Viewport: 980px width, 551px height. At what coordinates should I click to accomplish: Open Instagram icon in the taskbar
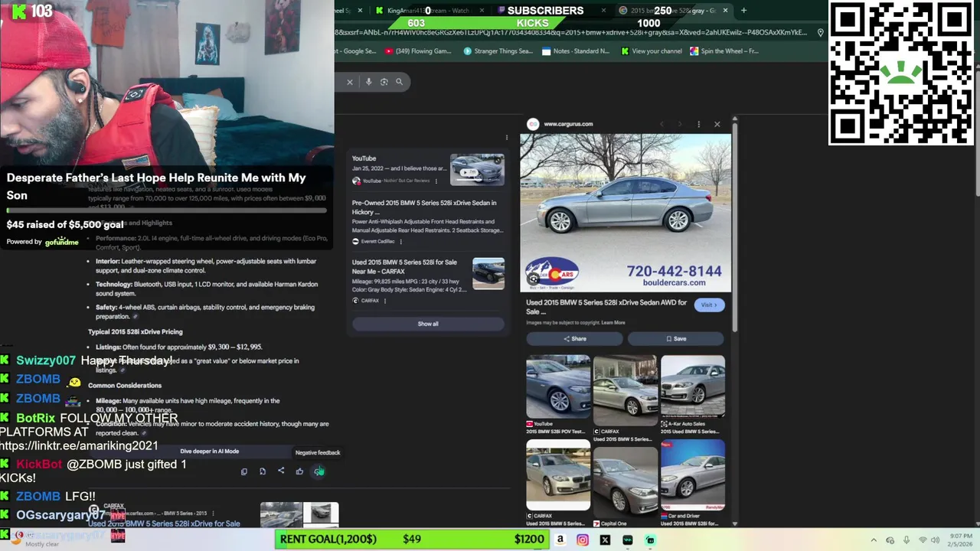[x=583, y=540]
